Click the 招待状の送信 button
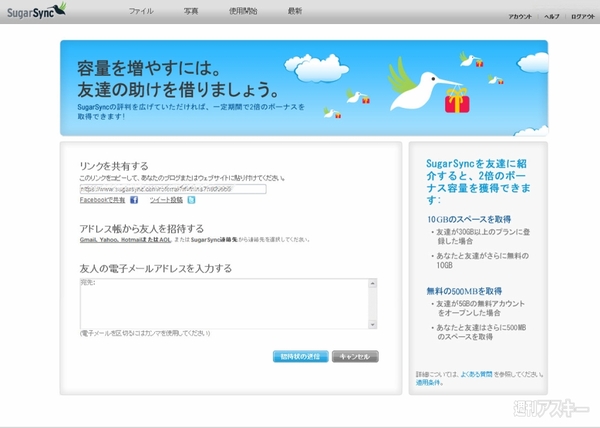The height and width of the screenshot is (428, 600). (x=300, y=356)
